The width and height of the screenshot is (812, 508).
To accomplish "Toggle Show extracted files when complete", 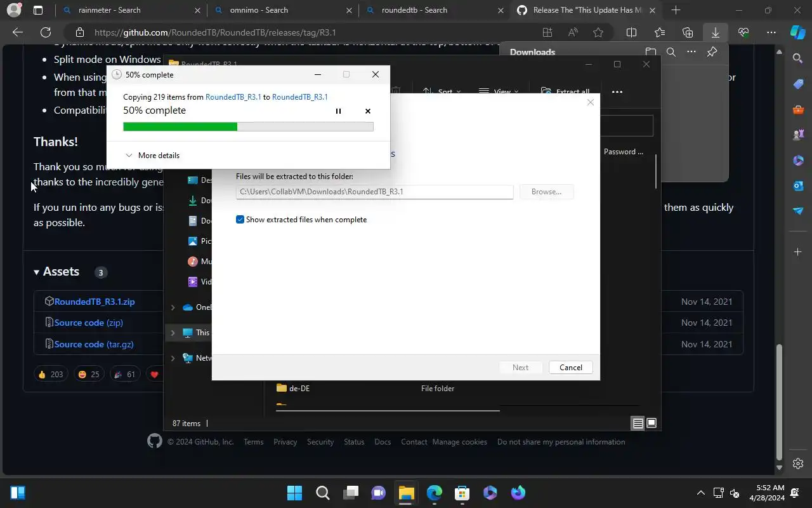I will click(x=240, y=220).
